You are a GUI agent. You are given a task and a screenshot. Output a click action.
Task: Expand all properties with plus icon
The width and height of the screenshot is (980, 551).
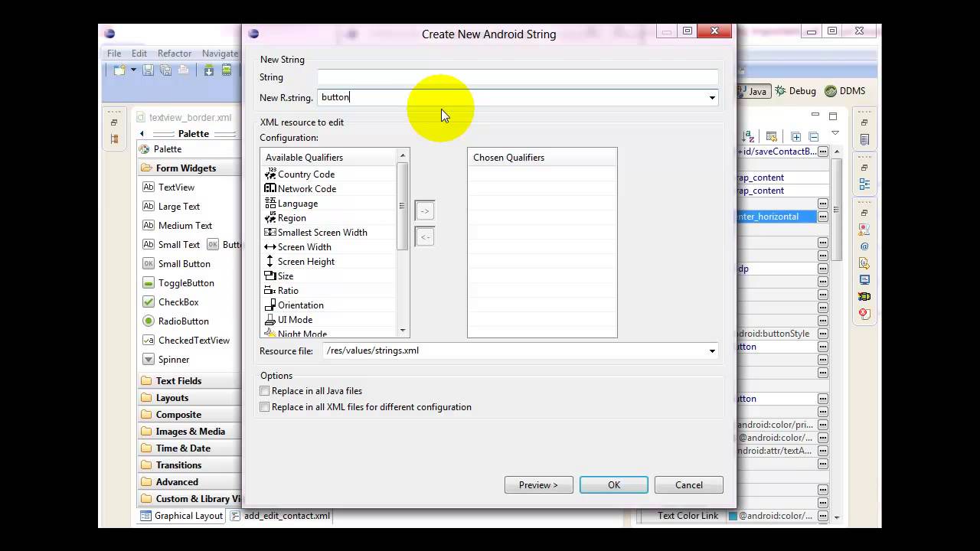(x=796, y=136)
